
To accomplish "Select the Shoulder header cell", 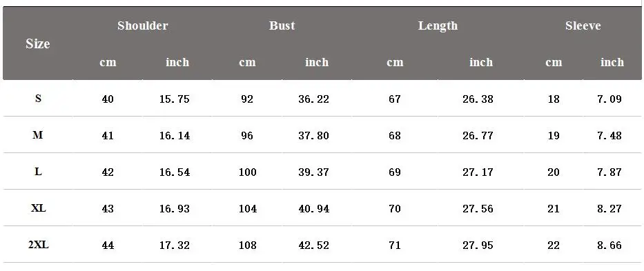I will 142,26.
